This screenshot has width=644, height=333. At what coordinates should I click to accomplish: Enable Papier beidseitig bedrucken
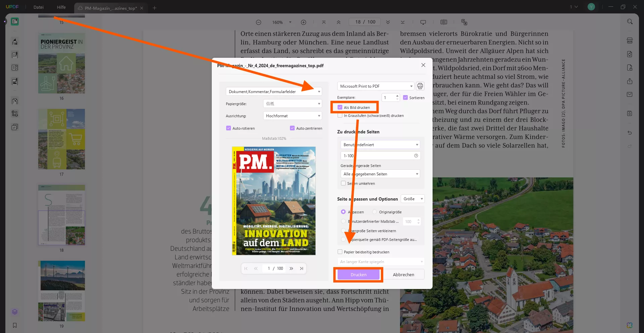tap(340, 252)
